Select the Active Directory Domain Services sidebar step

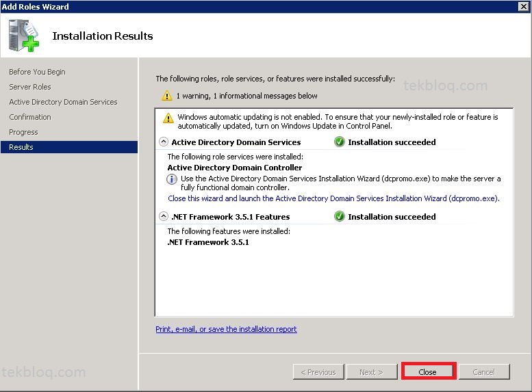click(63, 102)
